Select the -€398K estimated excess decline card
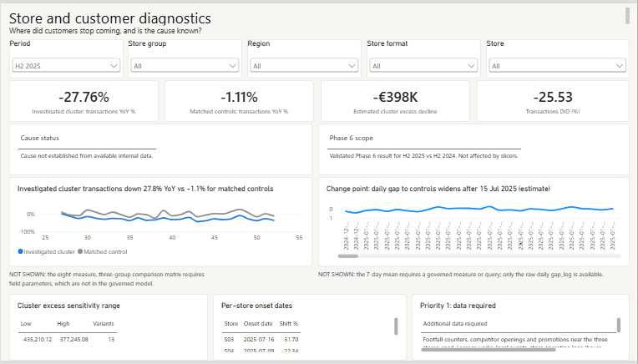 (x=395, y=101)
